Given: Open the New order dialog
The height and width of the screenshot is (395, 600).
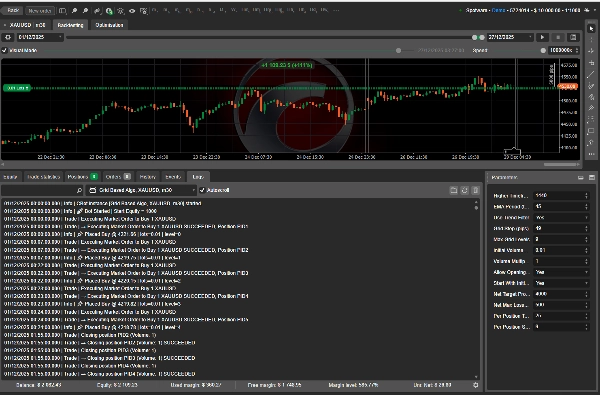Looking at the screenshot, I should click(x=40, y=11).
